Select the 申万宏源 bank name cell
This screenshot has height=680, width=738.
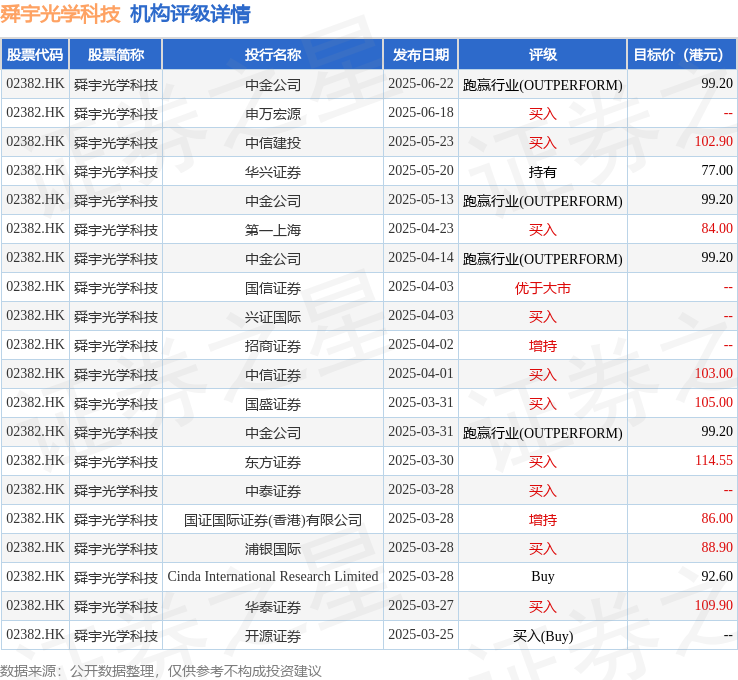273,113
